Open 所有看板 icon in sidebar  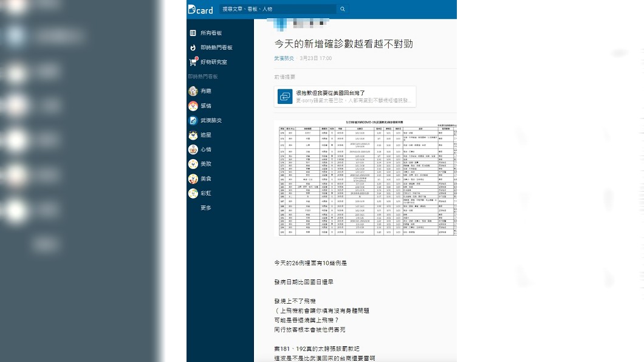[x=193, y=33]
